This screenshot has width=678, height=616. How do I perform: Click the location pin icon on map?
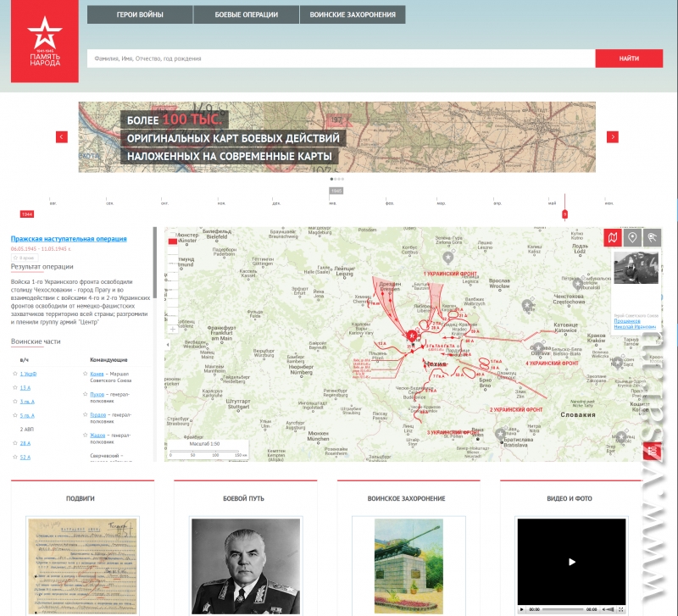(x=631, y=238)
